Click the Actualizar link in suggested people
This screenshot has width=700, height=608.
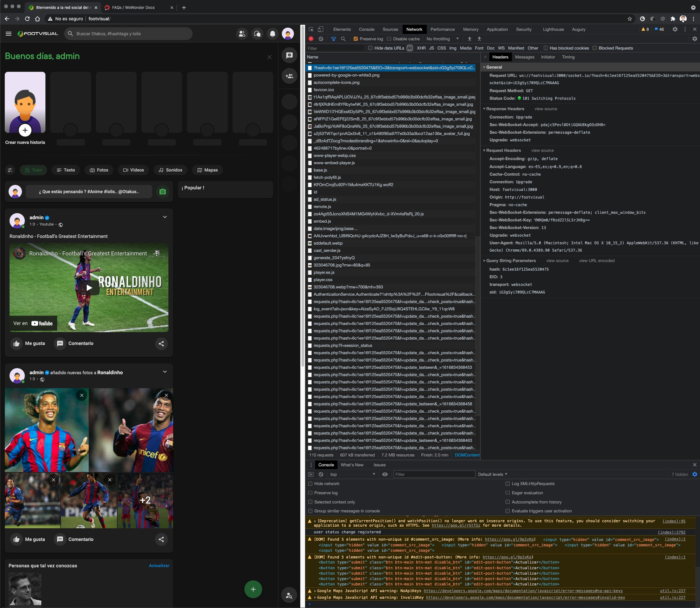pyautogui.click(x=159, y=565)
